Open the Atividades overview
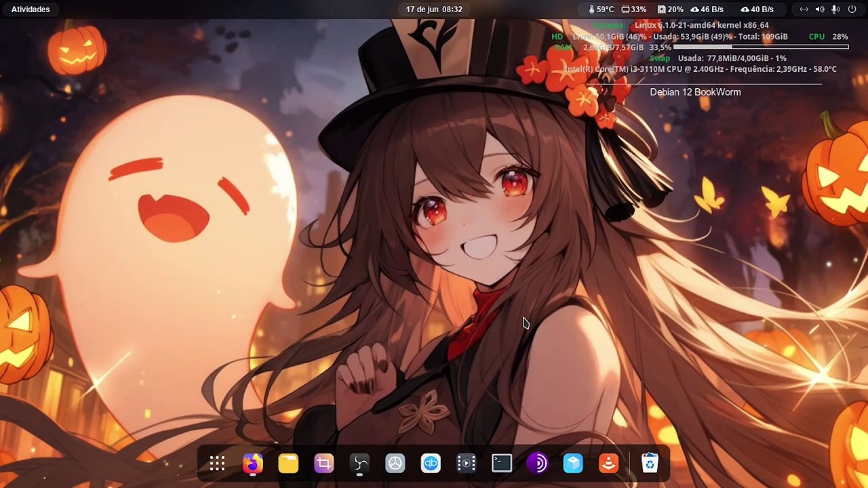 pyautogui.click(x=31, y=9)
